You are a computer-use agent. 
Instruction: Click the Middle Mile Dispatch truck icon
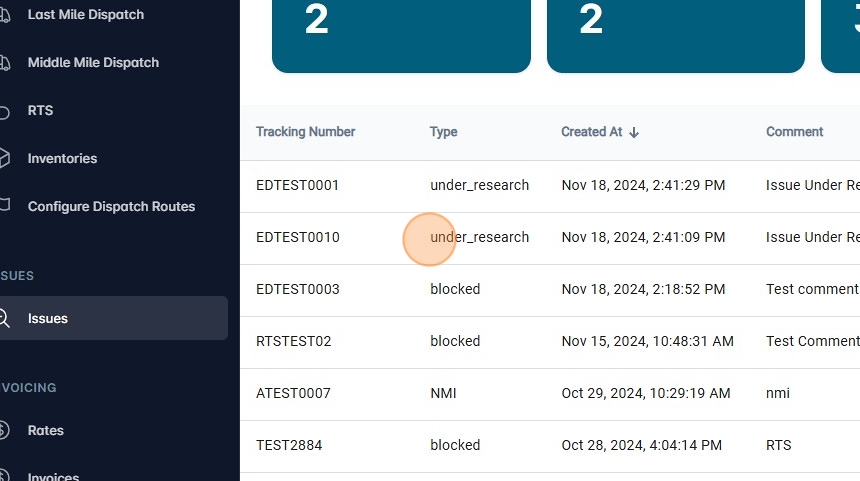[x=4, y=63]
